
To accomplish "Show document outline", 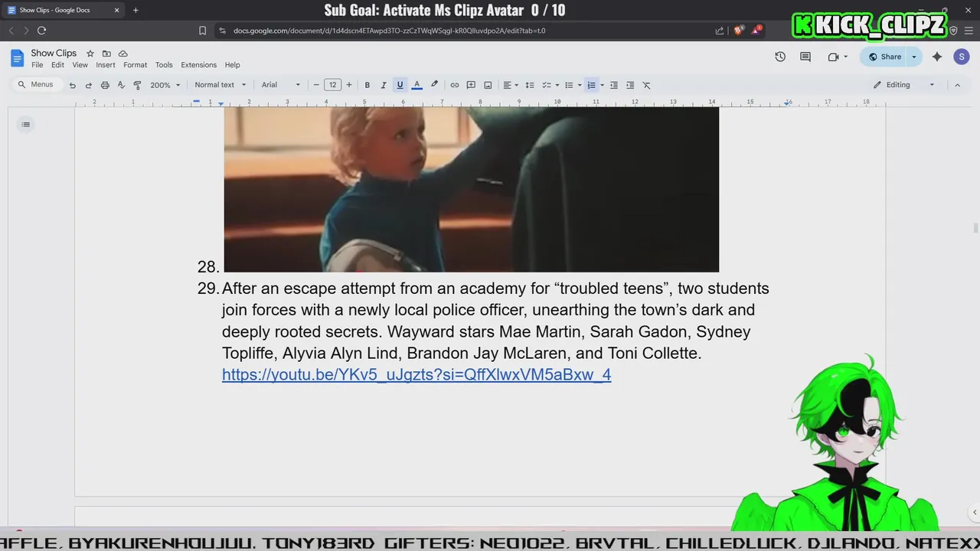I will 25,125.
